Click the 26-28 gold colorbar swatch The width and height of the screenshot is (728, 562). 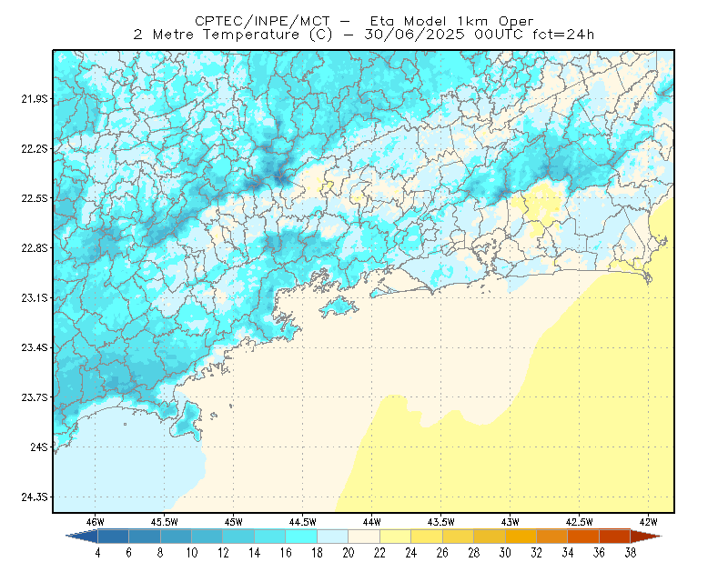[x=459, y=537]
